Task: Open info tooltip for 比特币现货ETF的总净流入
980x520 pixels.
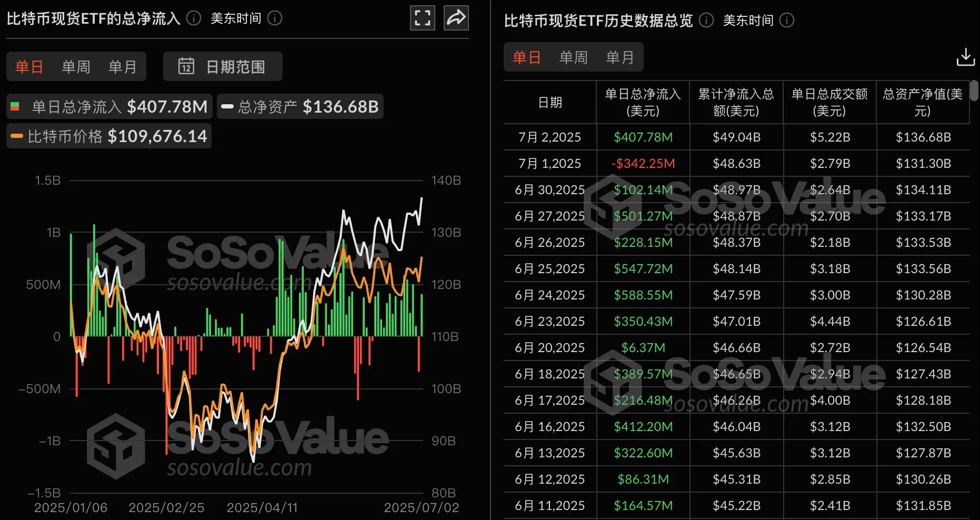Action: (193, 17)
